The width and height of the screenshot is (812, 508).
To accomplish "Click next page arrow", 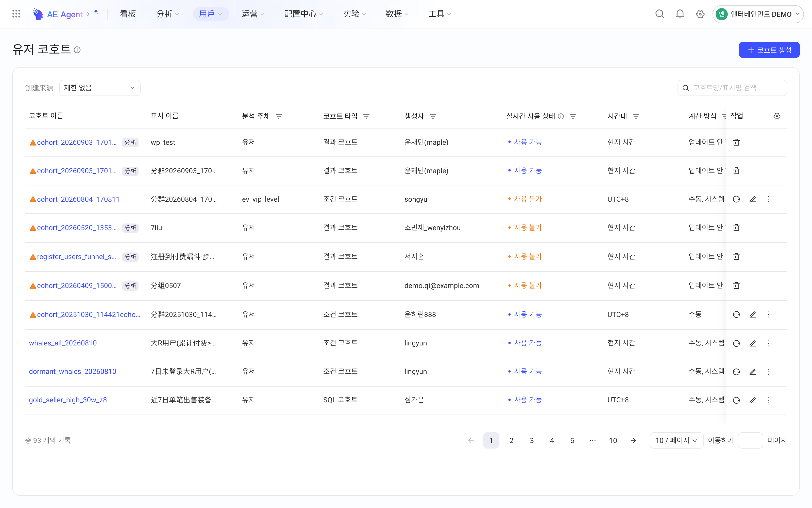I will (633, 440).
